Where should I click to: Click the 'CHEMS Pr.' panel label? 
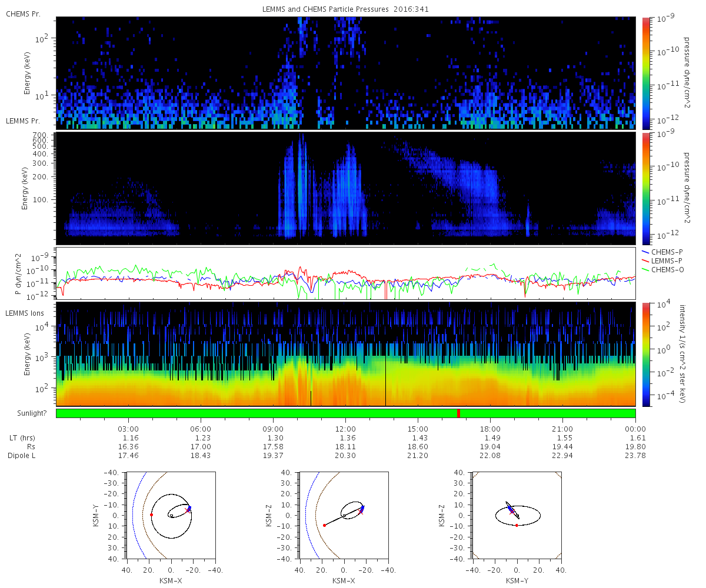[x=24, y=14]
